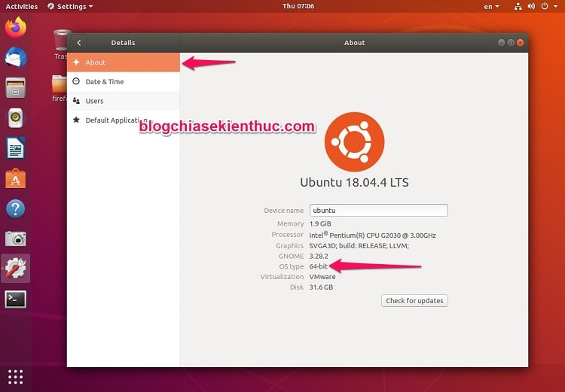Click the Memory value '1.9 GiB'
The width and height of the screenshot is (565, 392).
click(x=320, y=223)
